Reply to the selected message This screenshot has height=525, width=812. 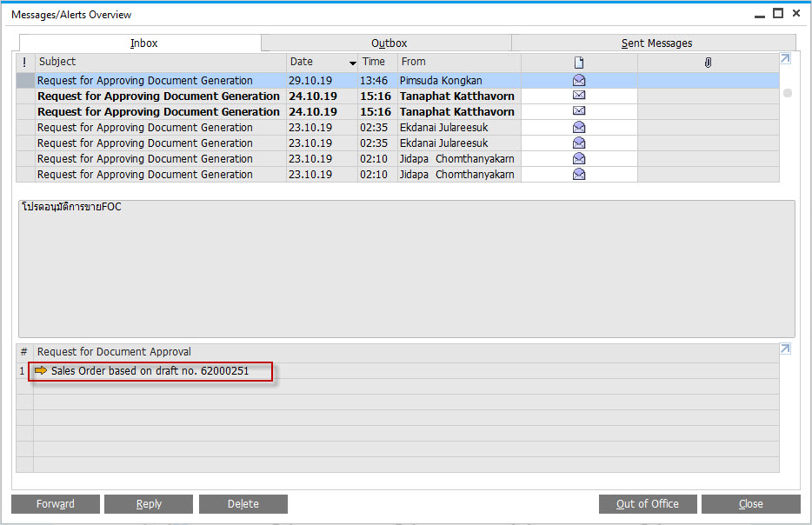coord(149,504)
